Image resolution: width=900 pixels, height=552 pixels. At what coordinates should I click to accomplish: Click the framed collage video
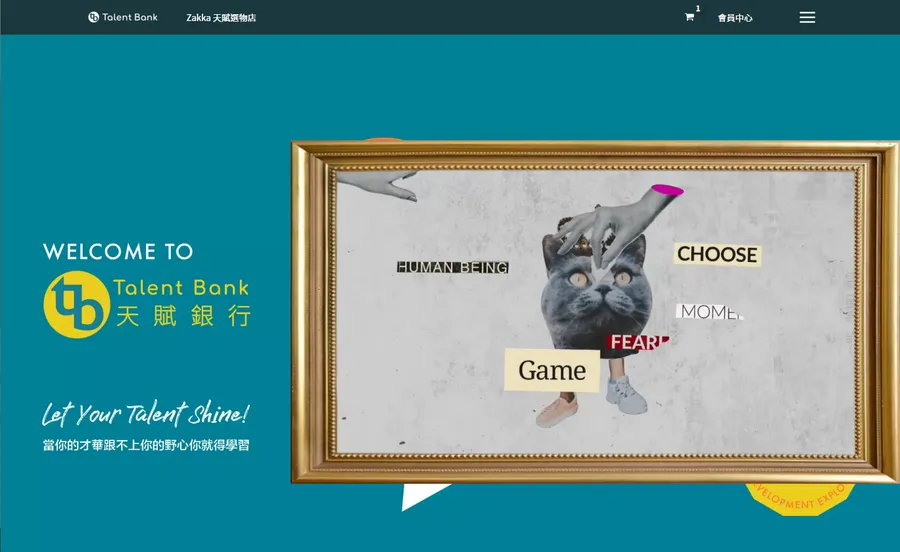(595, 312)
